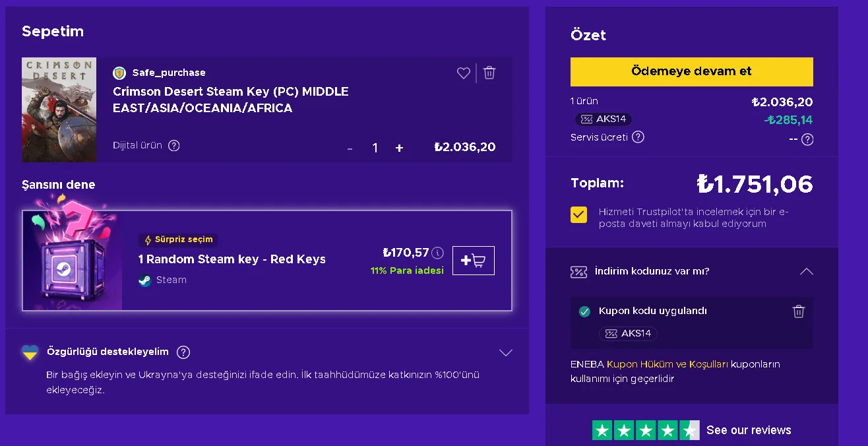Remove Crimson Desert from cart via trash icon

[x=489, y=73]
